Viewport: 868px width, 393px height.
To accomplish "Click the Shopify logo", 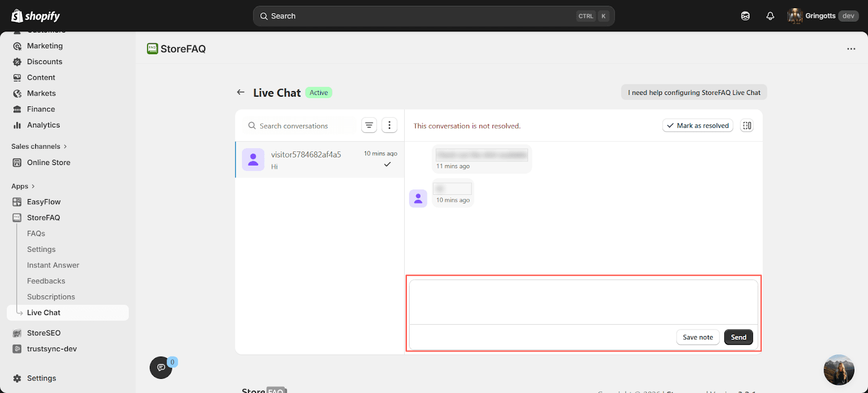I will click(x=36, y=16).
